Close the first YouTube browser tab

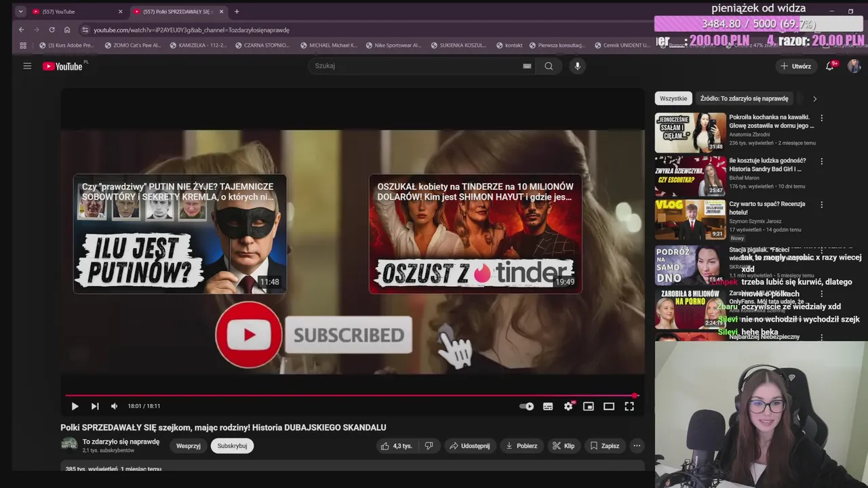[x=120, y=12]
